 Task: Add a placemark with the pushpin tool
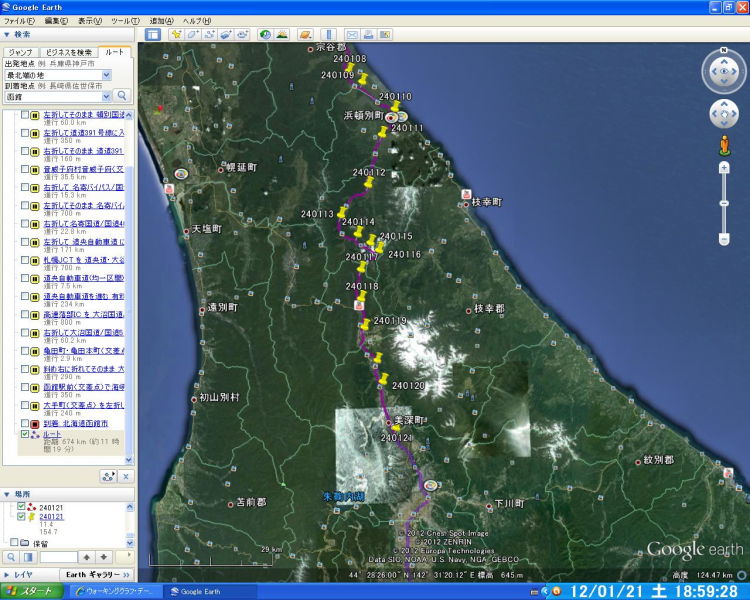[x=176, y=34]
